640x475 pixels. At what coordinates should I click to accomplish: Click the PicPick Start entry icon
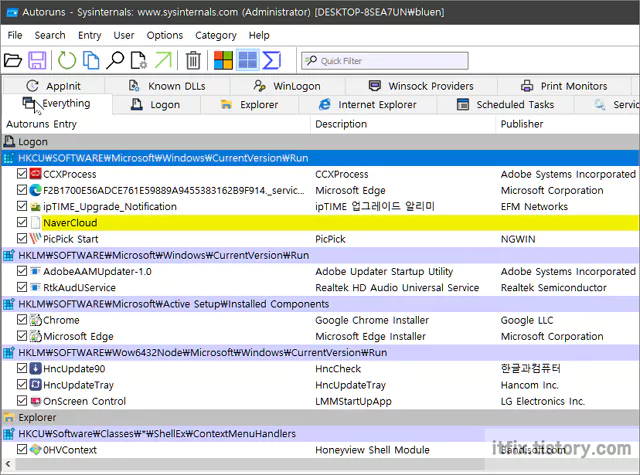36,238
